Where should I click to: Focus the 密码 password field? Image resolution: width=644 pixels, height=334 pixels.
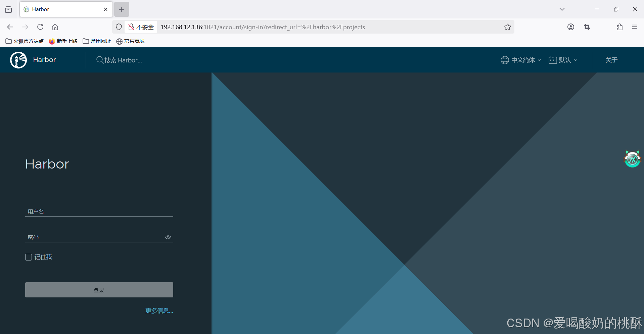(95, 237)
